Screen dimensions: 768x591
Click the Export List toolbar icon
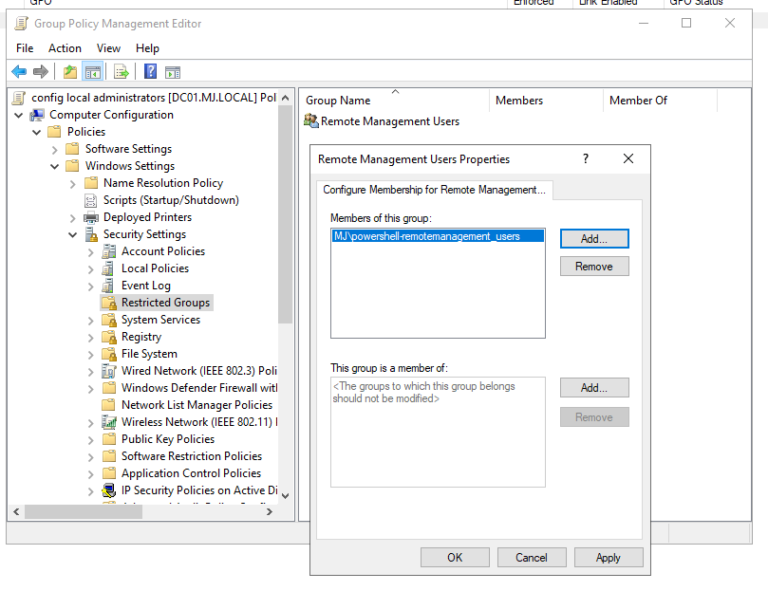[121, 72]
